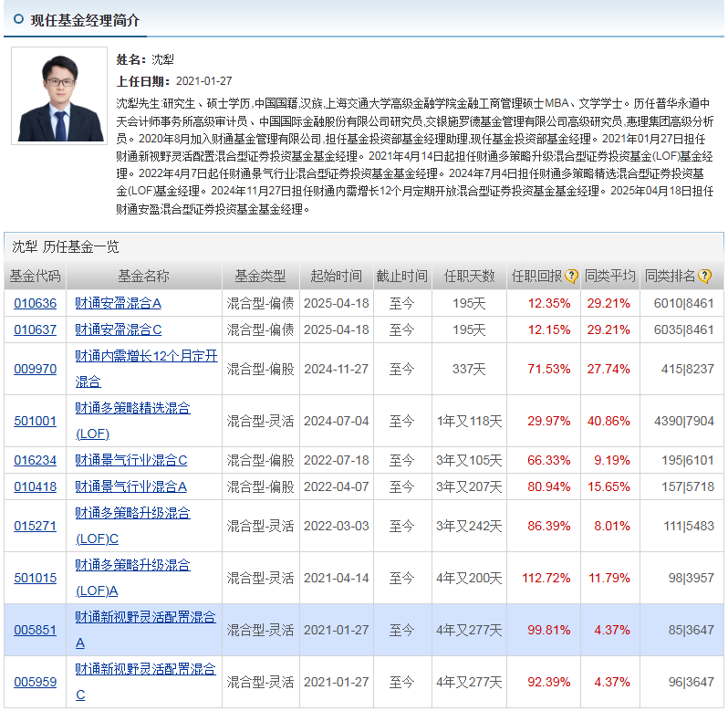The image size is (728, 711).
Task: Click the 86.39% return value
Action: (549, 526)
